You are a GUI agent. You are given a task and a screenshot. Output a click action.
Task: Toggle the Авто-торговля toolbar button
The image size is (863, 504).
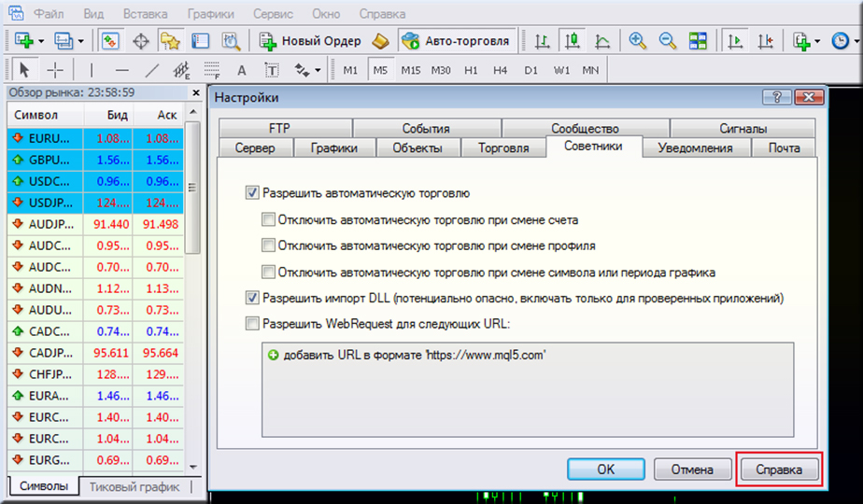click(x=456, y=41)
